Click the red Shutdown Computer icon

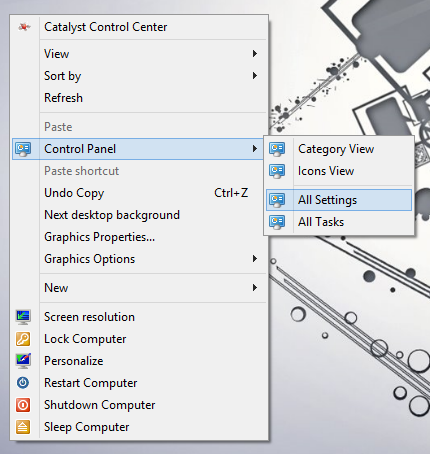click(x=23, y=405)
